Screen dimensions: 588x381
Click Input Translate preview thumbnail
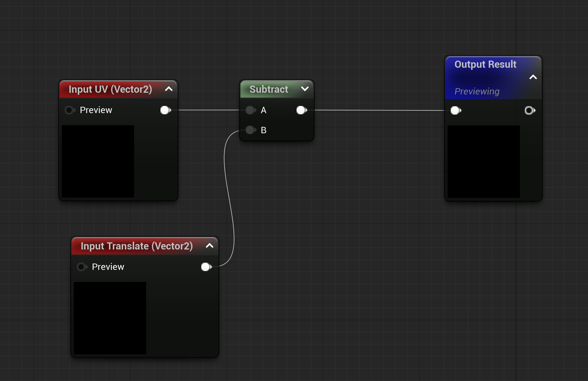pyautogui.click(x=110, y=318)
